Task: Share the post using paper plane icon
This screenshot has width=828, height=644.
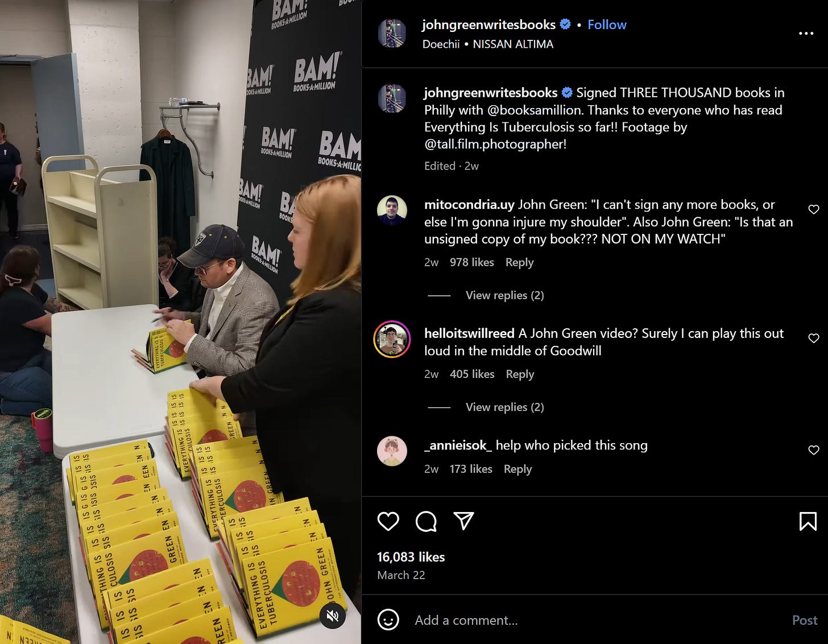Action: [463, 521]
